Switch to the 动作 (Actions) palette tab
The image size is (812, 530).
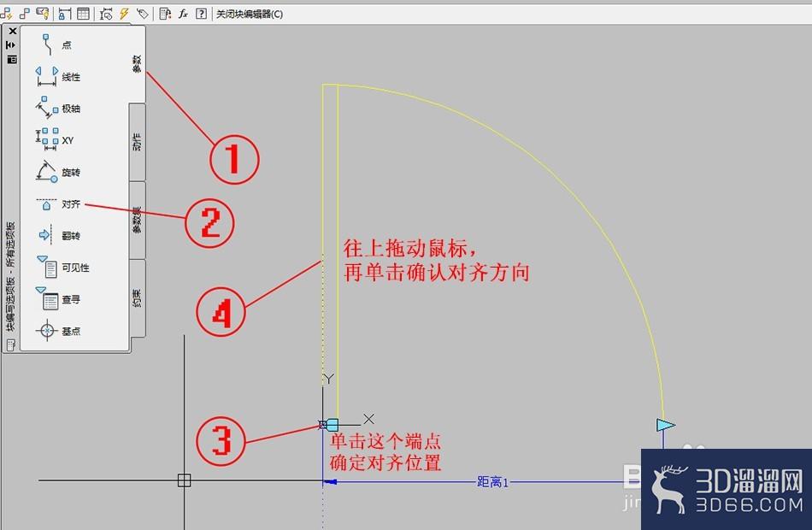coord(137,141)
